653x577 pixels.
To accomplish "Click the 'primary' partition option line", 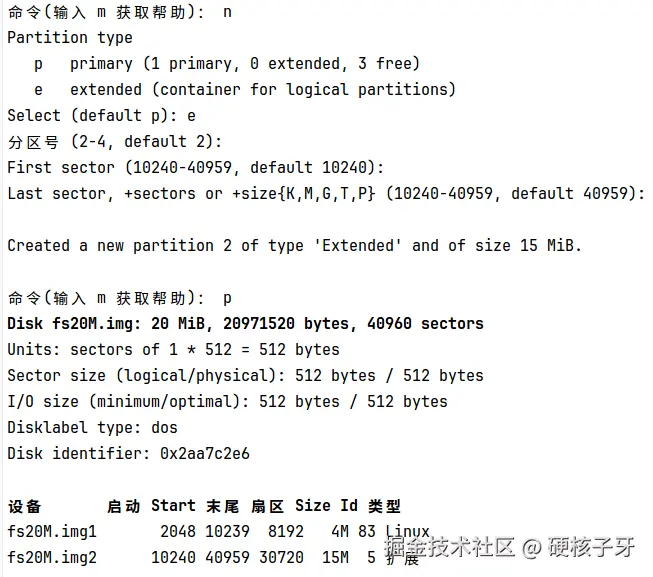I will point(227,63).
